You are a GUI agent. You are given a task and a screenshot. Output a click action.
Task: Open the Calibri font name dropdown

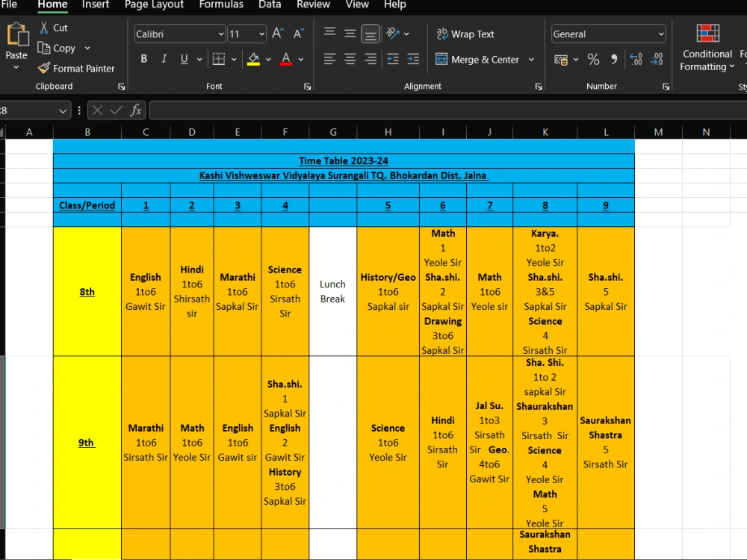click(x=220, y=34)
